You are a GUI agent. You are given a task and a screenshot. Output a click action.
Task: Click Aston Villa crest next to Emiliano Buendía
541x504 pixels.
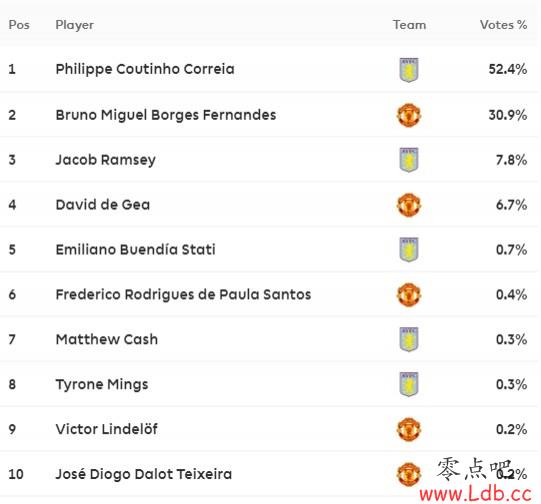pyautogui.click(x=409, y=250)
